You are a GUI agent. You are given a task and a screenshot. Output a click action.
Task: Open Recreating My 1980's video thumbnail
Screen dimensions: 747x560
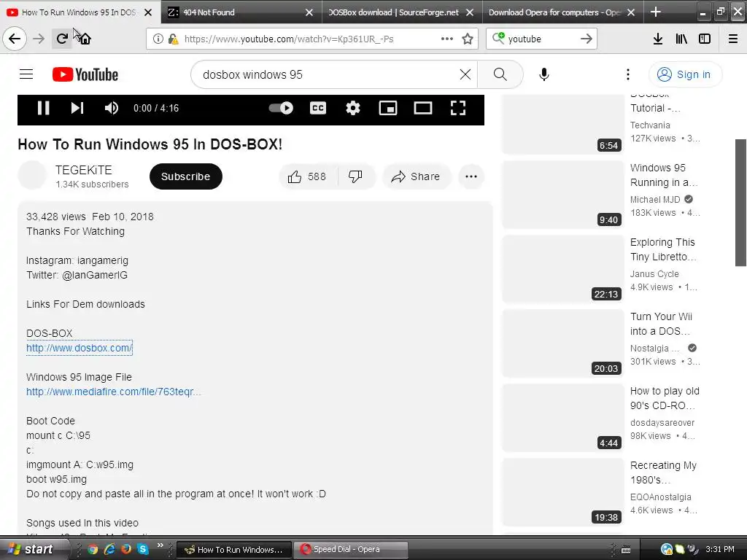pos(562,491)
